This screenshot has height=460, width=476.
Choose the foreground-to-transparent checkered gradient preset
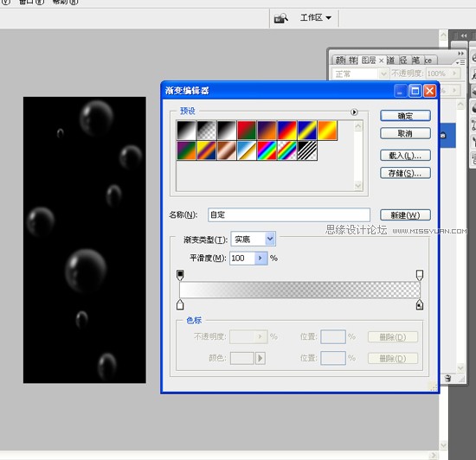click(x=207, y=131)
